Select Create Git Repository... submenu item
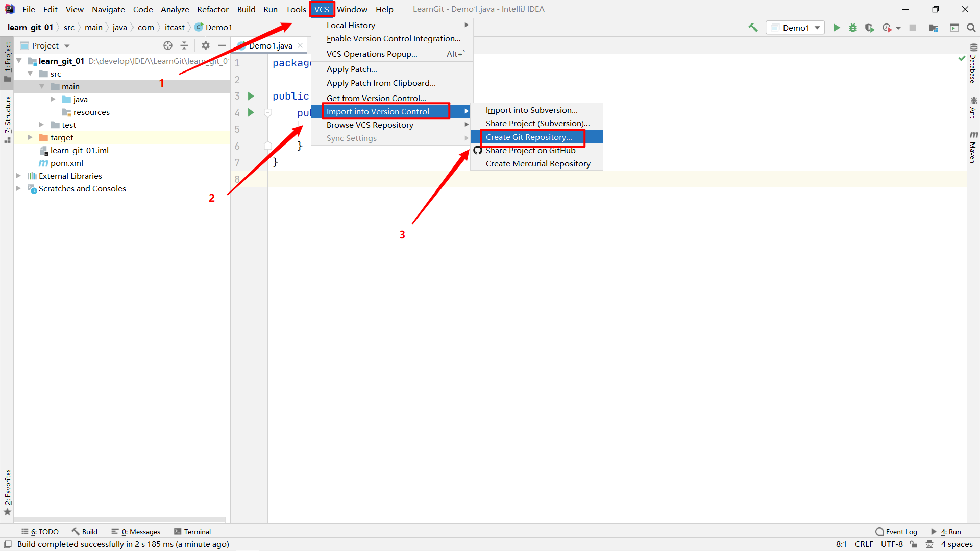 click(x=536, y=137)
